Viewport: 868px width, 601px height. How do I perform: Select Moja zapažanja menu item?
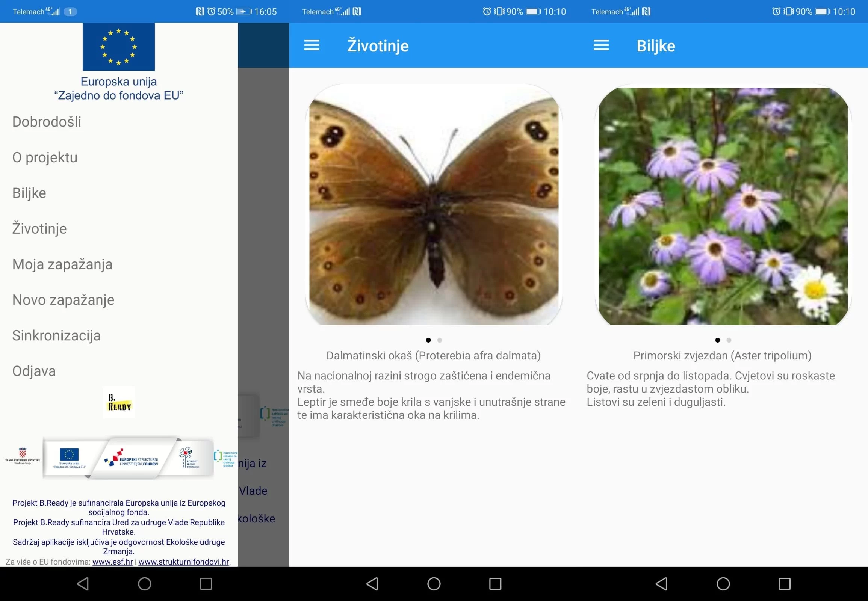(x=62, y=264)
